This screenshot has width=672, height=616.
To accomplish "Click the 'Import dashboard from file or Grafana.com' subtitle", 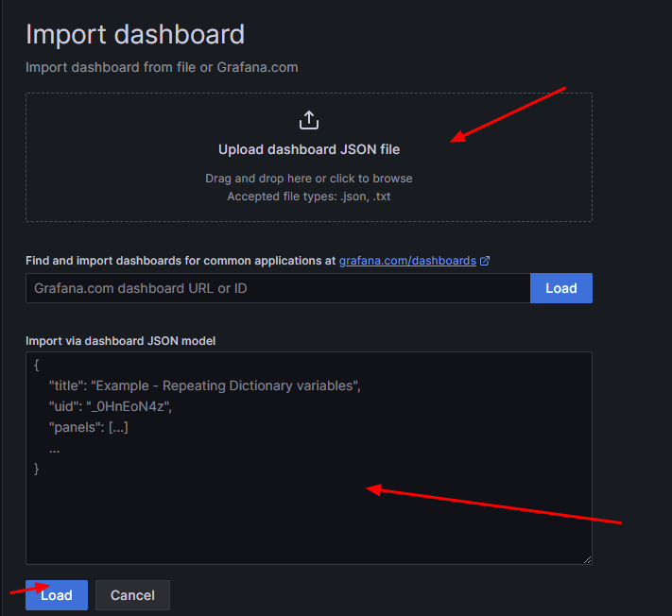I will pos(162,67).
